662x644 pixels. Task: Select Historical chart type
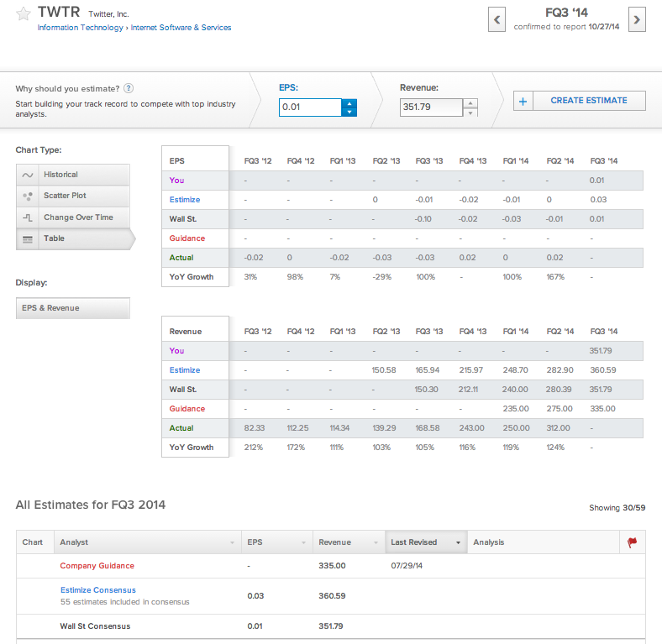pyautogui.click(x=73, y=175)
